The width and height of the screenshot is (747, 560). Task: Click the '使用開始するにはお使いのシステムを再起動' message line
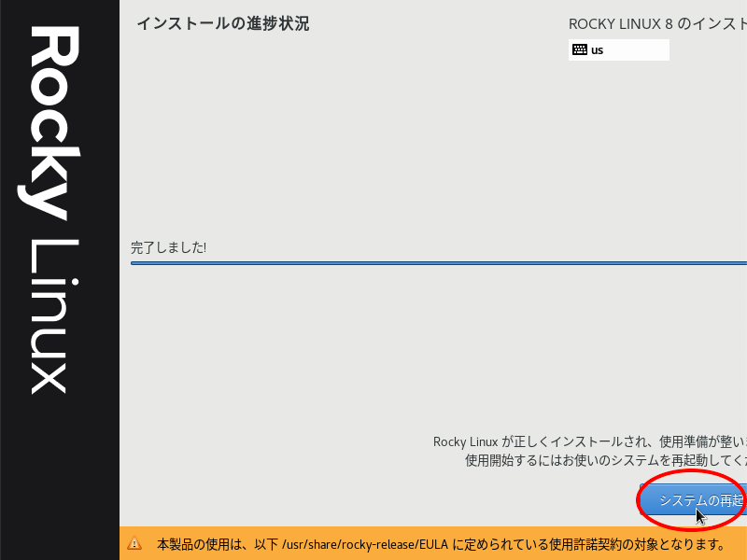606,460
